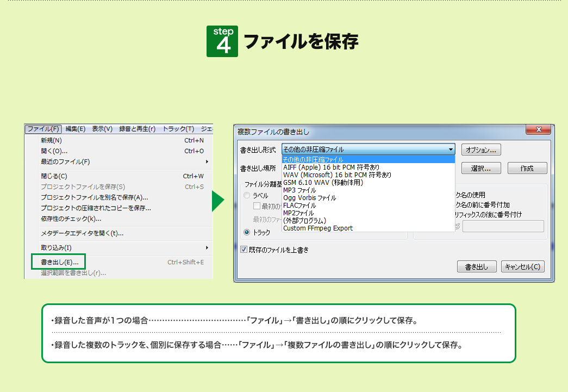Select 依存性のチェック(k)... entry
Viewport: 568px width, 392px height.
click(122, 219)
